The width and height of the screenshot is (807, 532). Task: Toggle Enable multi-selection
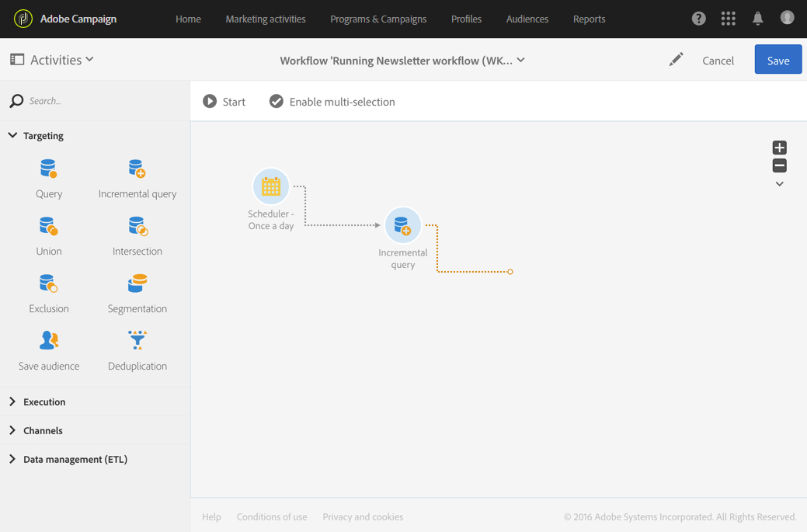332,102
